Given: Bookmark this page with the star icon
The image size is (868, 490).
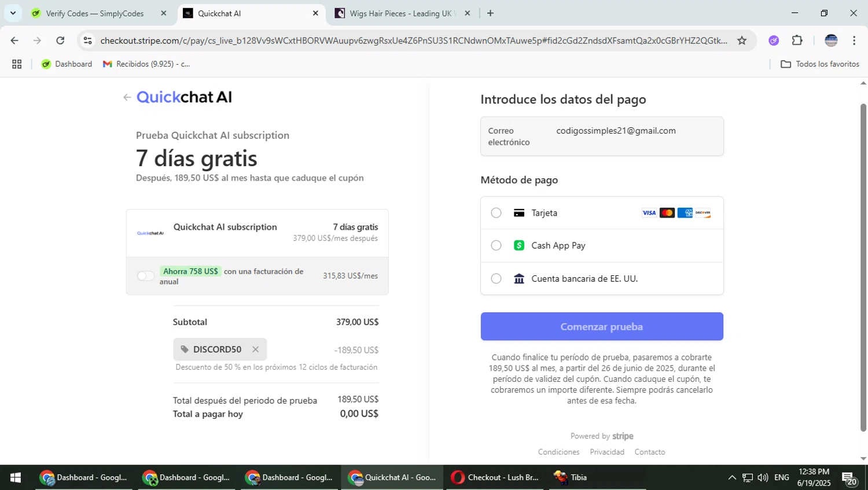Looking at the screenshot, I should tap(742, 40).
